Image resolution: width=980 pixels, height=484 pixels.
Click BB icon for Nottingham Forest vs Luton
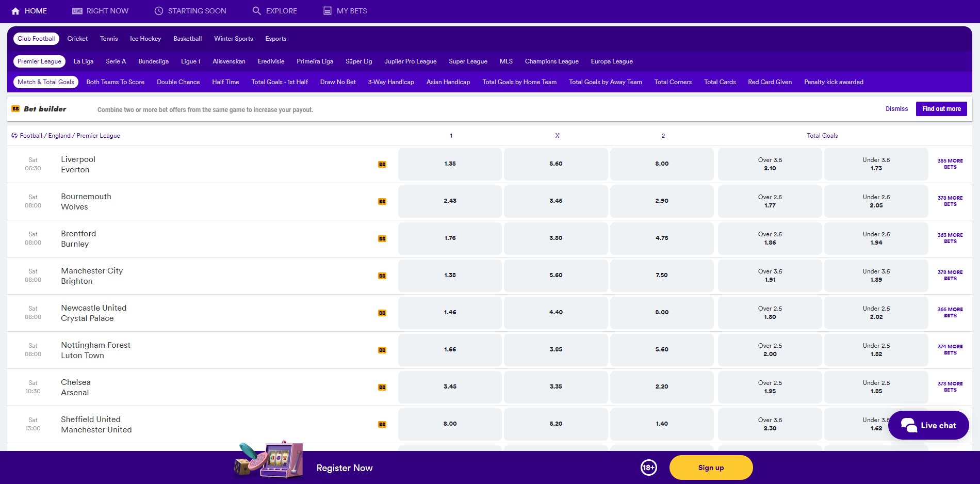382,350
